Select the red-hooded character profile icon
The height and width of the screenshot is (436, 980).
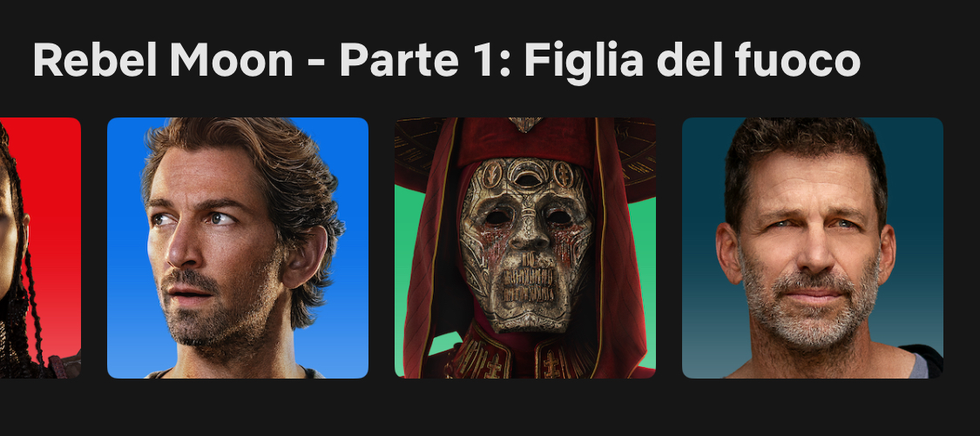pos(525,248)
